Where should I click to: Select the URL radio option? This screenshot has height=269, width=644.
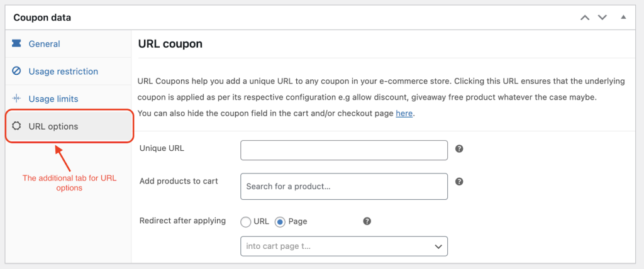coord(246,222)
